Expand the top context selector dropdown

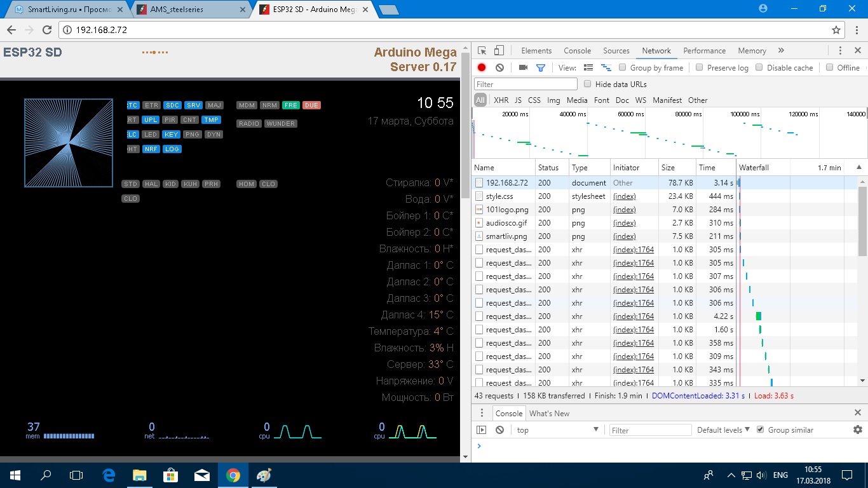tap(557, 430)
